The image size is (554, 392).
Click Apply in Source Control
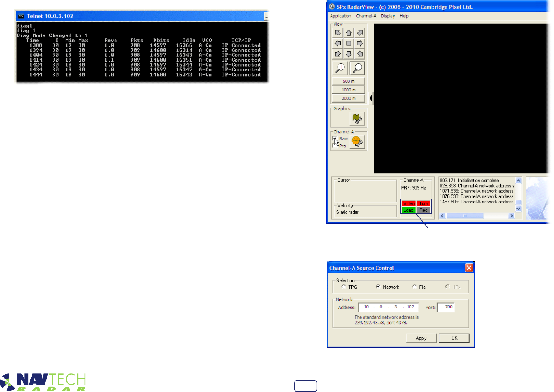[421, 338]
